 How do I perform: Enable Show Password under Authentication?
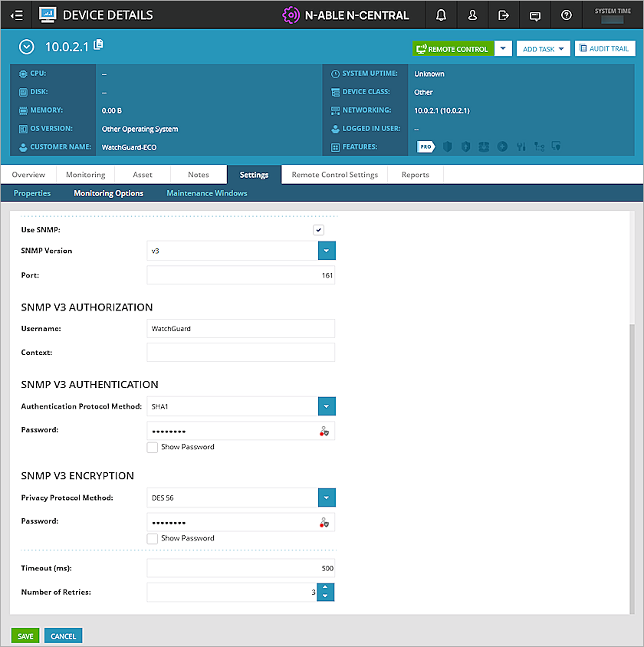point(153,447)
